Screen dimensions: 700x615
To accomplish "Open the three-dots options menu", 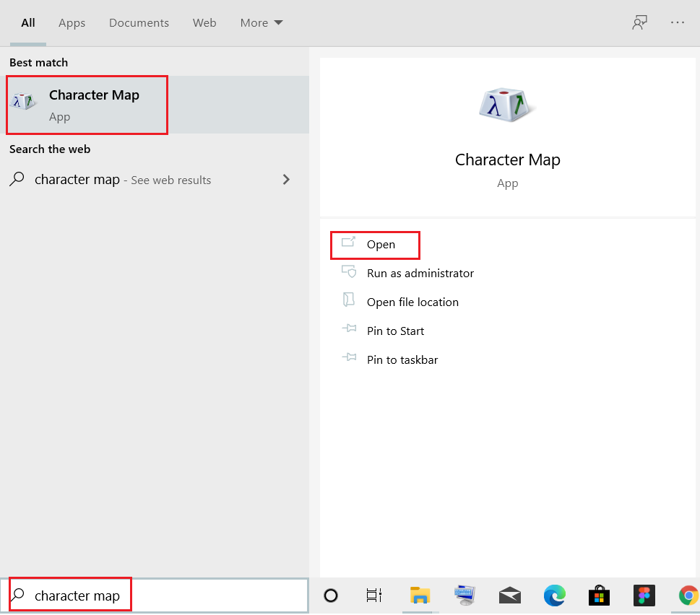I will click(x=677, y=22).
